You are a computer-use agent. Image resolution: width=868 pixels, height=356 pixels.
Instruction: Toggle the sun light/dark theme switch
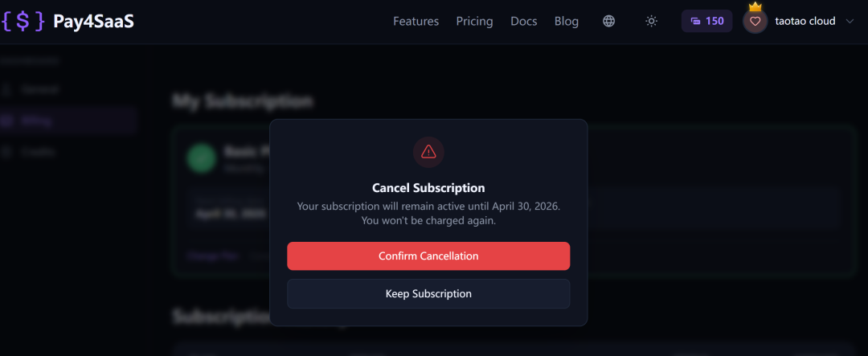coord(652,22)
